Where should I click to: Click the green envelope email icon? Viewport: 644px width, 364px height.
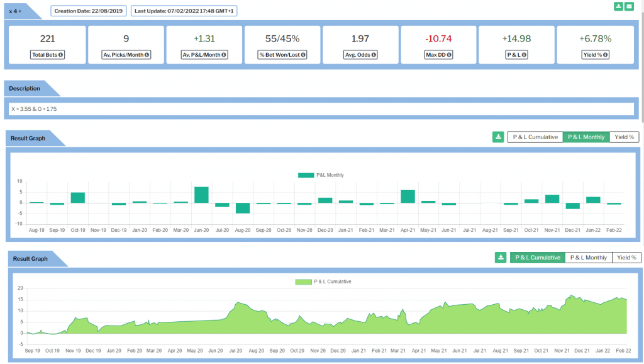click(629, 6)
